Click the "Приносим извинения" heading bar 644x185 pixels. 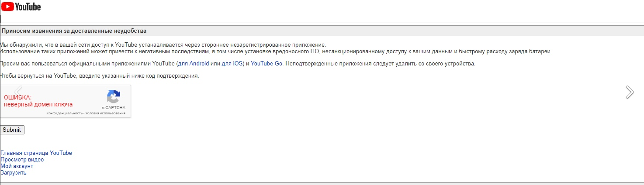point(74,31)
